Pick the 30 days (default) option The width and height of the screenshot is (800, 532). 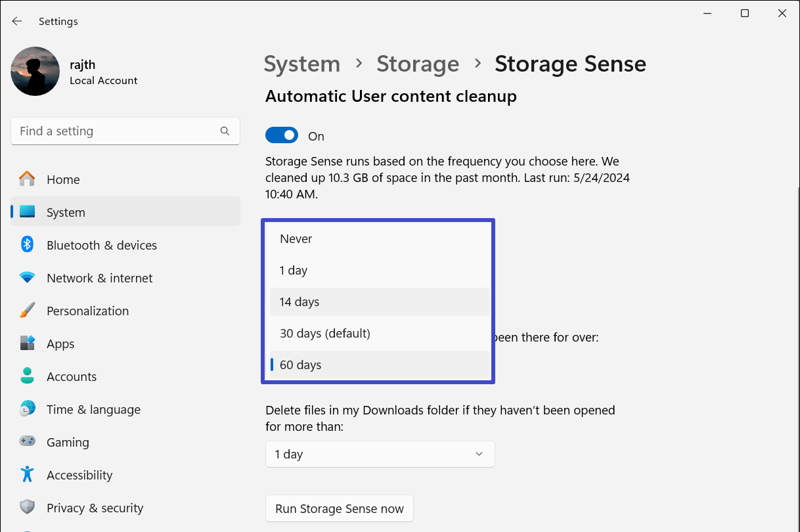(x=325, y=334)
